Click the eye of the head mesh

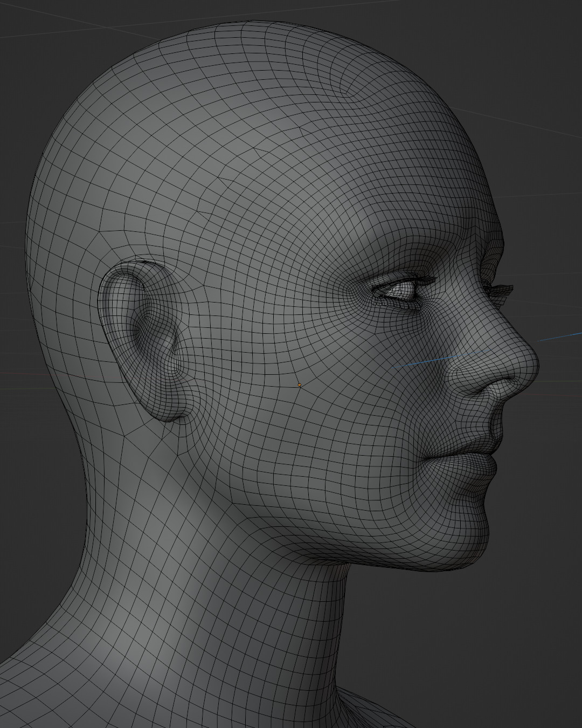pyautogui.click(x=401, y=292)
